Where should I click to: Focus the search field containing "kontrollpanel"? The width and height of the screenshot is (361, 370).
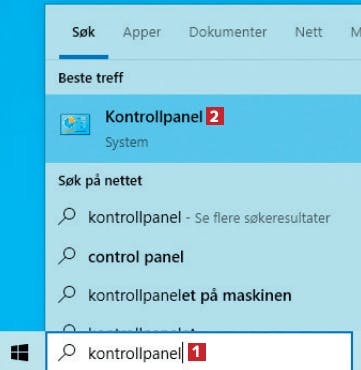tap(199, 352)
